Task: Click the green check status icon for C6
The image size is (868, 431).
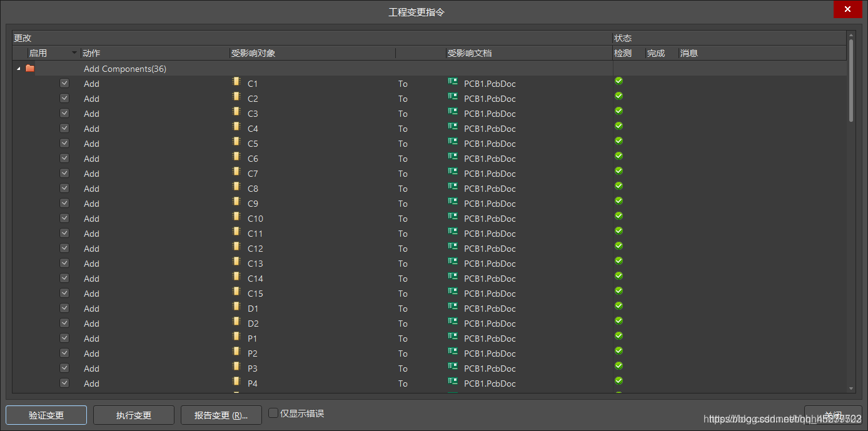Action: [x=618, y=156]
